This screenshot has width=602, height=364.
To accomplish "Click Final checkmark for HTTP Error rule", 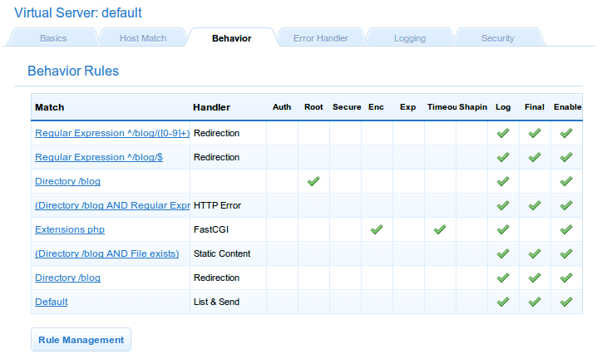I will tap(534, 205).
